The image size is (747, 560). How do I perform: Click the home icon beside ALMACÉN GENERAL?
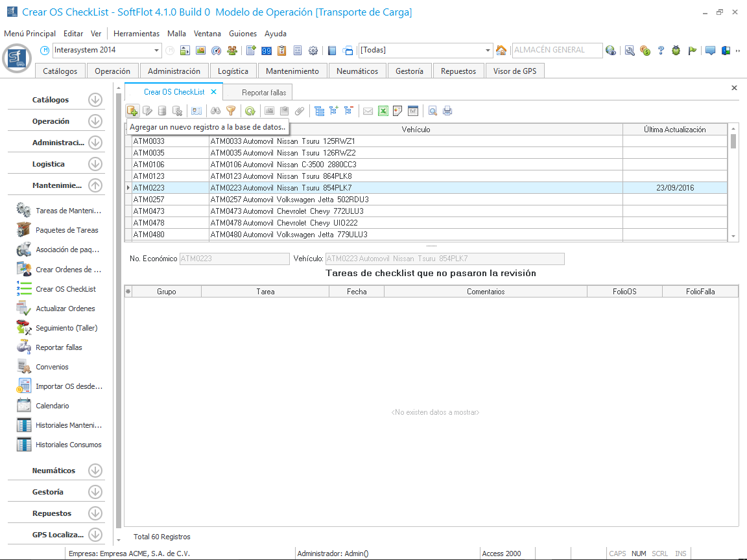tap(501, 51)
